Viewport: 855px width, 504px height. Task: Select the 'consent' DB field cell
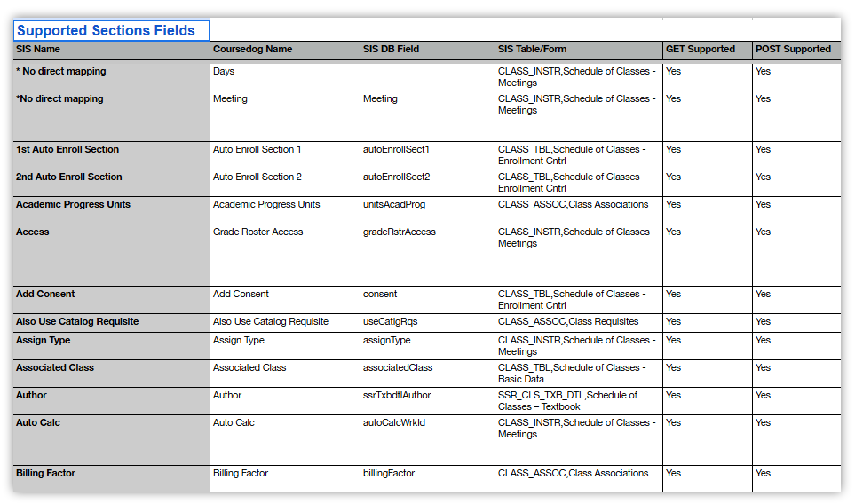pyautogui.click(x=428, y=300)
